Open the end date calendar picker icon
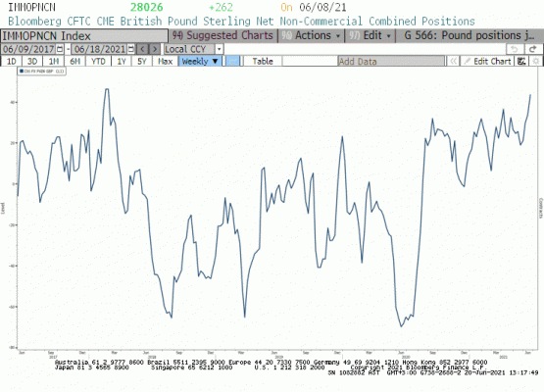The height and width of the screenshot is (392, 544). pyautogui.click(x=131, y=49)
